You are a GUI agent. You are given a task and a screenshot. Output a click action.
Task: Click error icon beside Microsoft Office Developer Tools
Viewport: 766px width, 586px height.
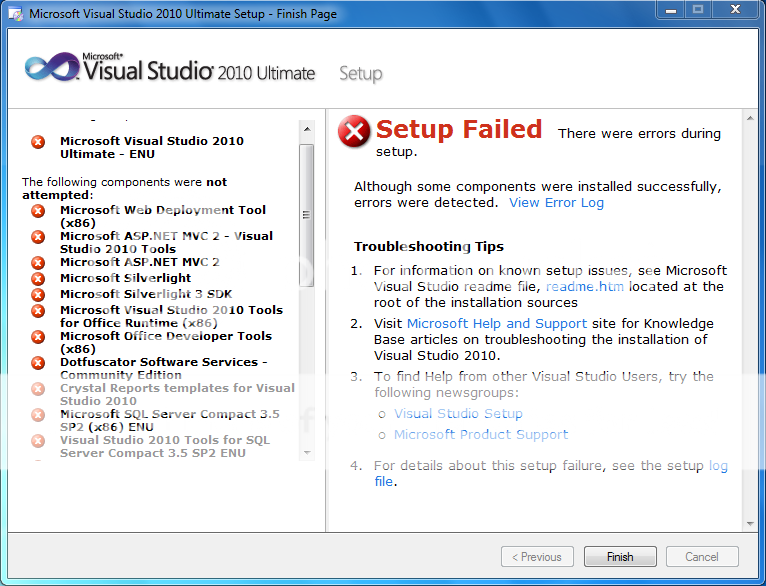point(38,337)
